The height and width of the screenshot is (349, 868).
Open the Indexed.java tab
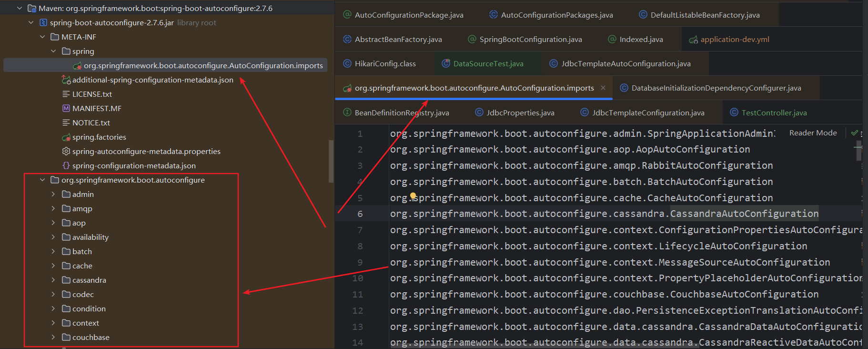(x=636, y=39)
